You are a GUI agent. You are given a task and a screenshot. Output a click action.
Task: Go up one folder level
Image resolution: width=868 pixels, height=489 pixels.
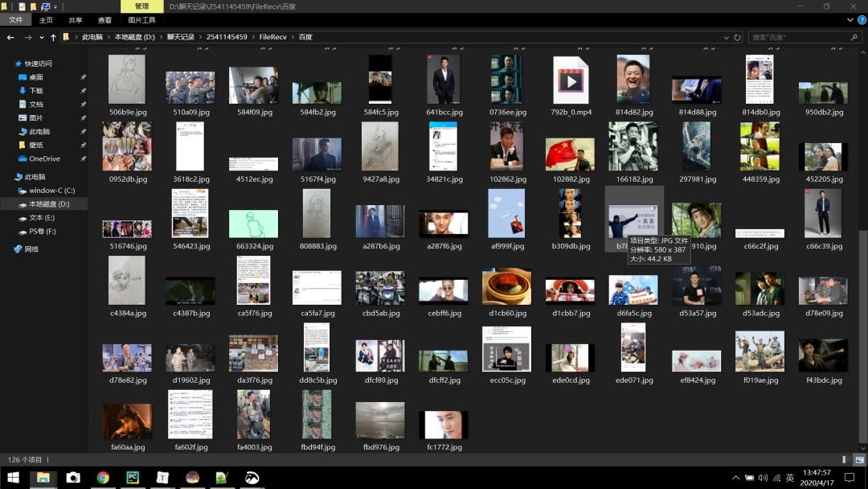53,37
